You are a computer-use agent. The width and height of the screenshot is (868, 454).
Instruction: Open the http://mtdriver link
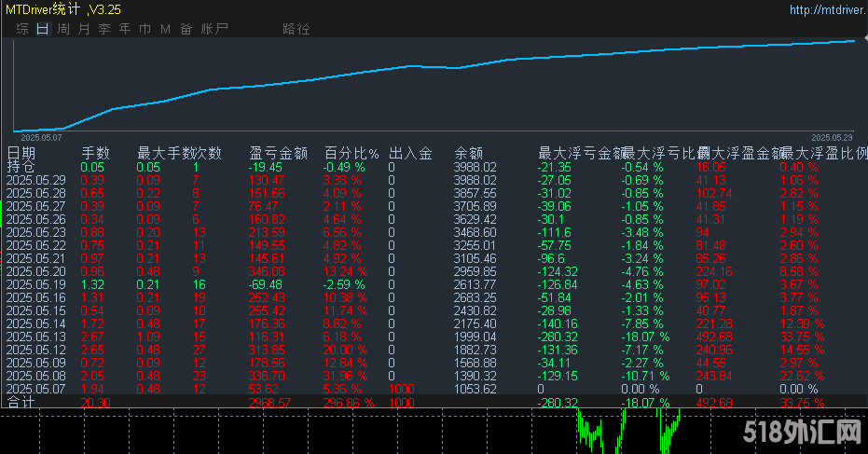tap(828, 9)
